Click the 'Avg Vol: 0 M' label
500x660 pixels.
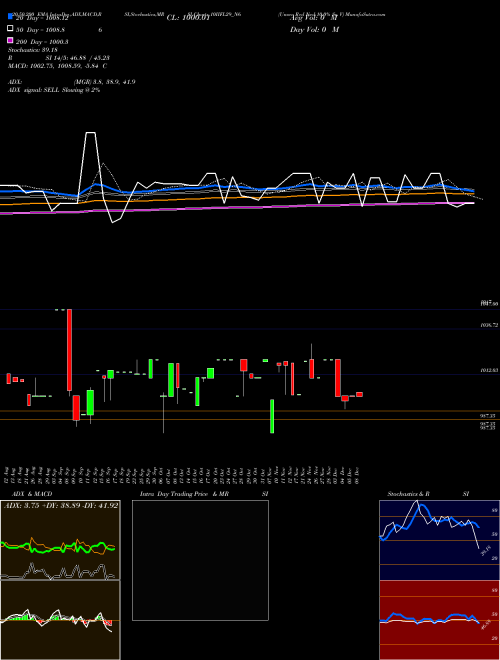314,18
